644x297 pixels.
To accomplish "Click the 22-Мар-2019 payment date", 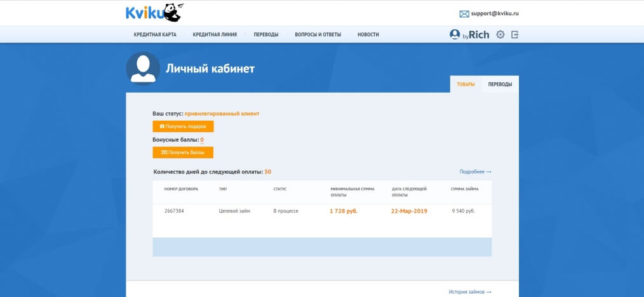I will [x=409, y=211].
